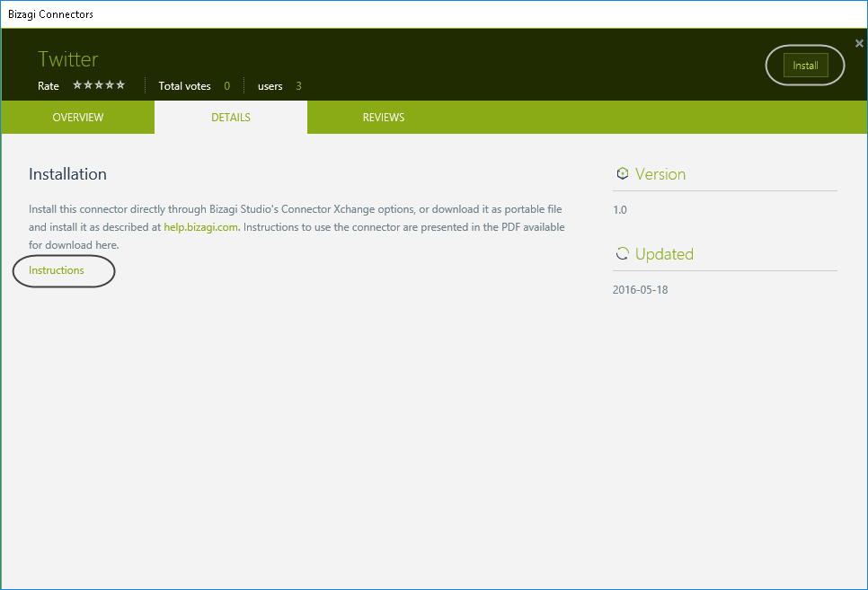The width and height of the screenshot is (868, 590).
Task: Close the connector details panel
Action: [859, 43]
